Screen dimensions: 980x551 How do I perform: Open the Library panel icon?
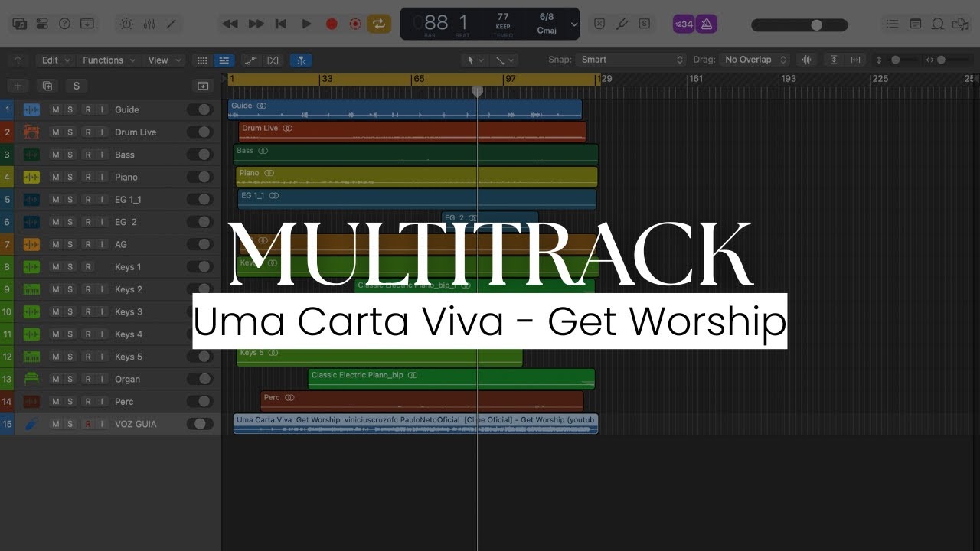pyautogui.click(x=20, y=24)
